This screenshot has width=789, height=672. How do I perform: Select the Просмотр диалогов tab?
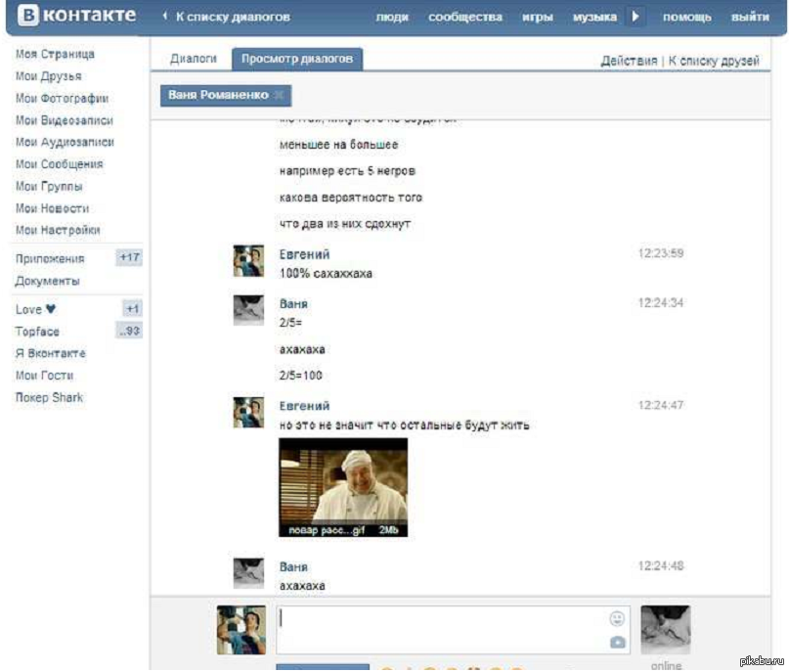[297, 59]
